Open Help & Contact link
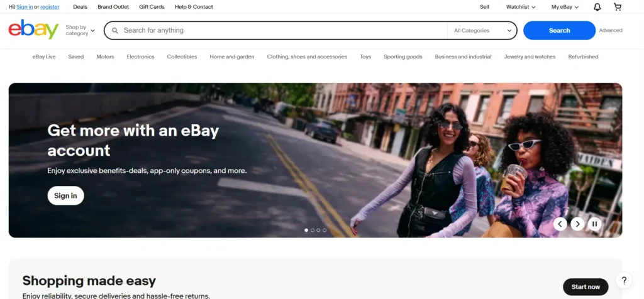 pyautogui.click(x=194, y=7)
